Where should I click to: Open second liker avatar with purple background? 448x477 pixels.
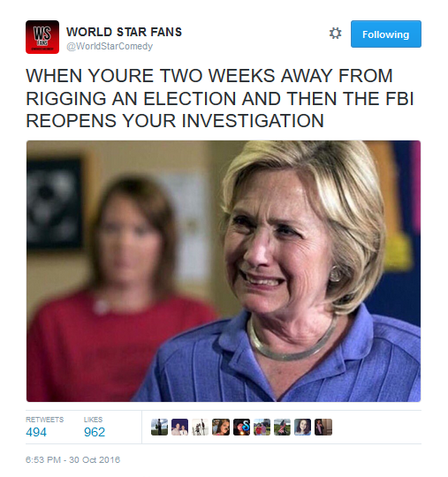click(x=180, y=428)
